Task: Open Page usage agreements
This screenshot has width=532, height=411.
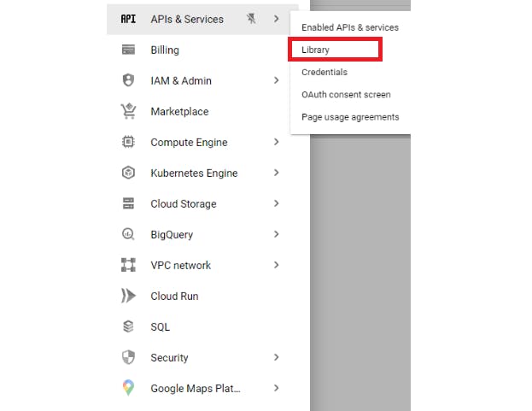Action: click(x=350, y=117)
